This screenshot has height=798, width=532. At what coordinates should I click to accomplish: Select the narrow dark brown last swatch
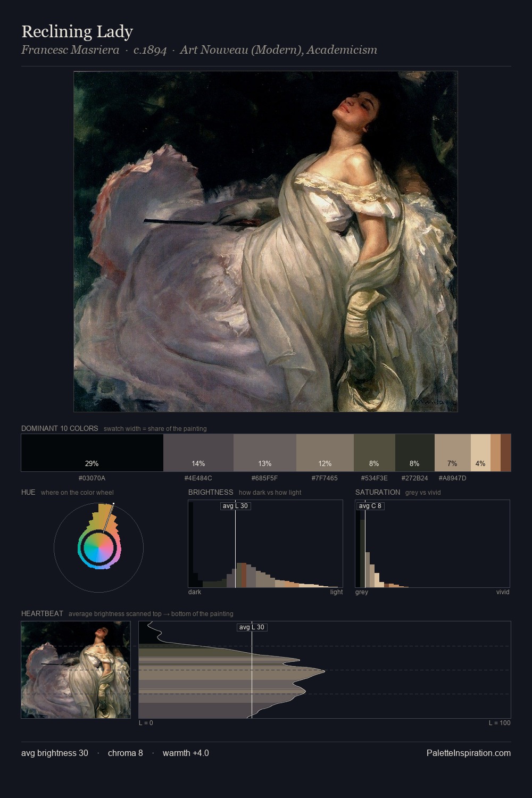[x=506, y=453]
